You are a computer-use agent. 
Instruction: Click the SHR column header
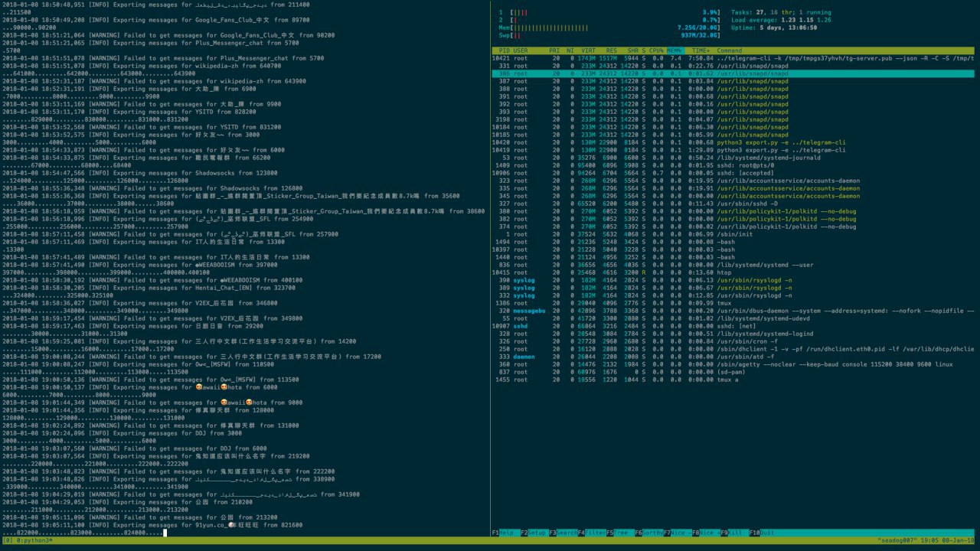(x=634, y=51)
